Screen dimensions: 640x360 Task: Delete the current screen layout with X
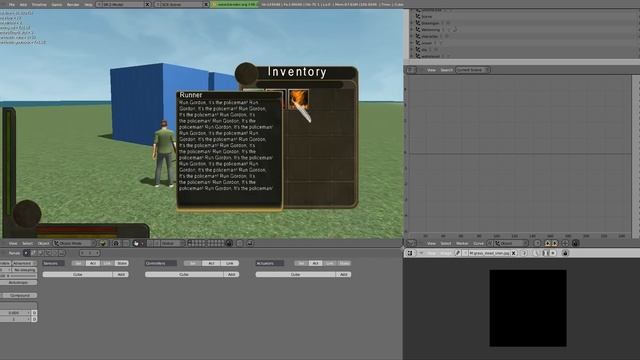point(147,4)
